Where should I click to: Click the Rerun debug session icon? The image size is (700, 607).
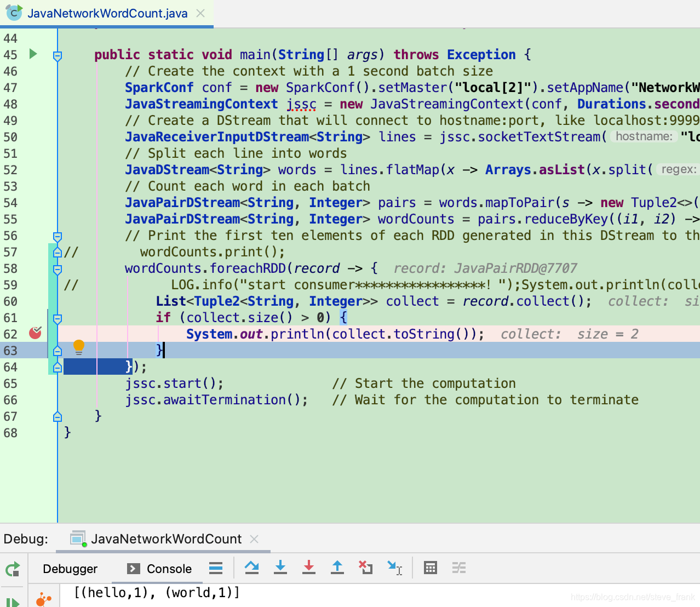[13, 569]
